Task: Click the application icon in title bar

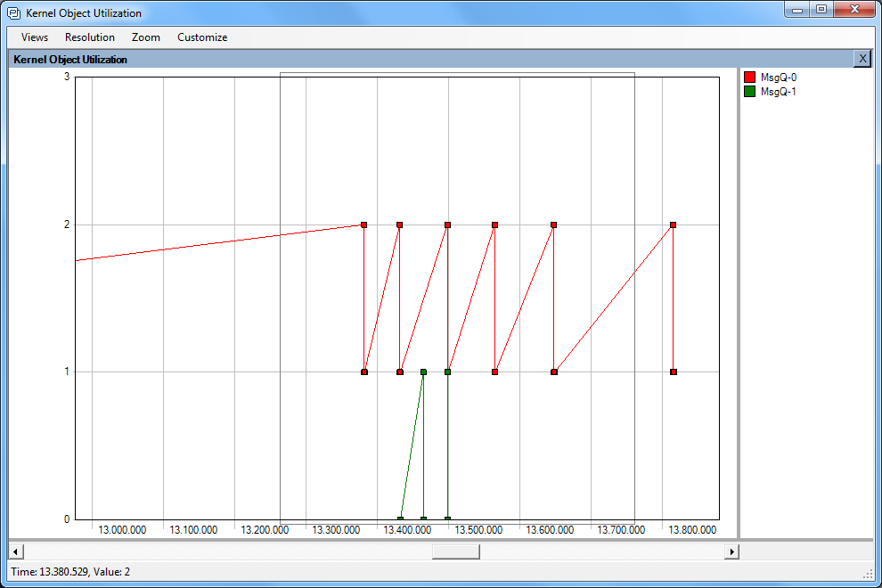Action: pyautogui.click(x=14, y=13)
